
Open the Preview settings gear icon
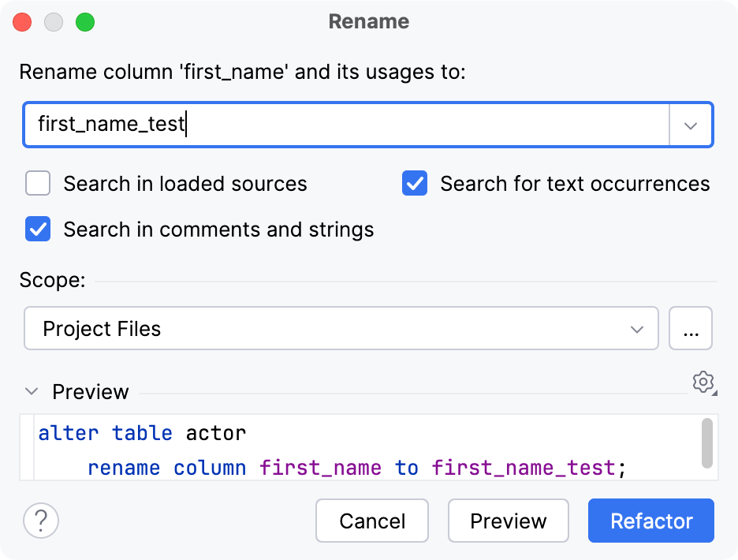point(703,383)
